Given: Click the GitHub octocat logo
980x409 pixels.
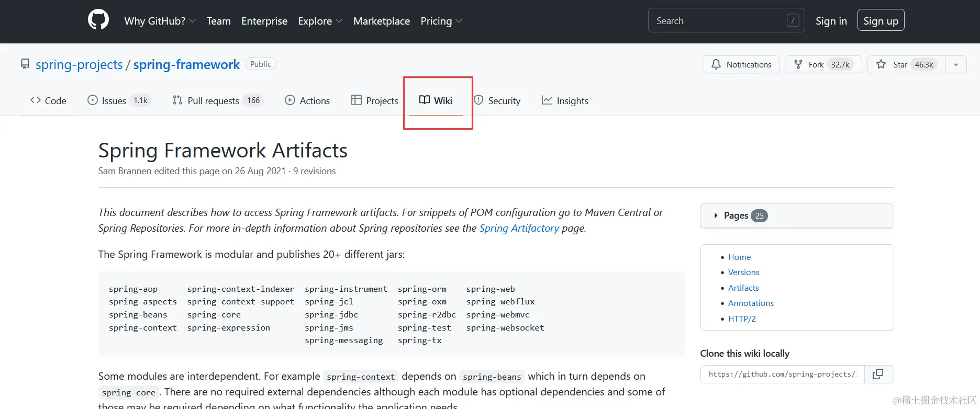Looking at the screenshot, I should 98,20.
